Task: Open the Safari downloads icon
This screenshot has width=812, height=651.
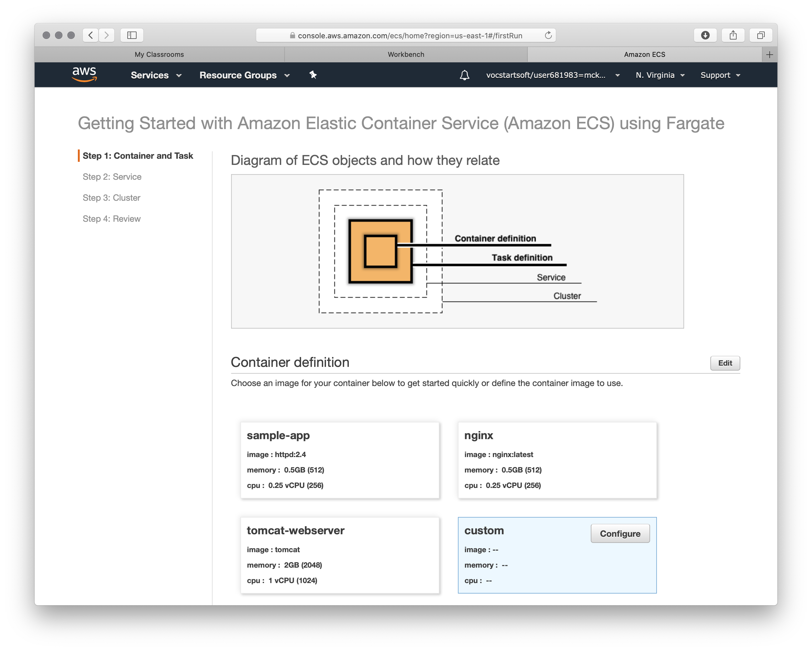Action: (x=705, y=36)
